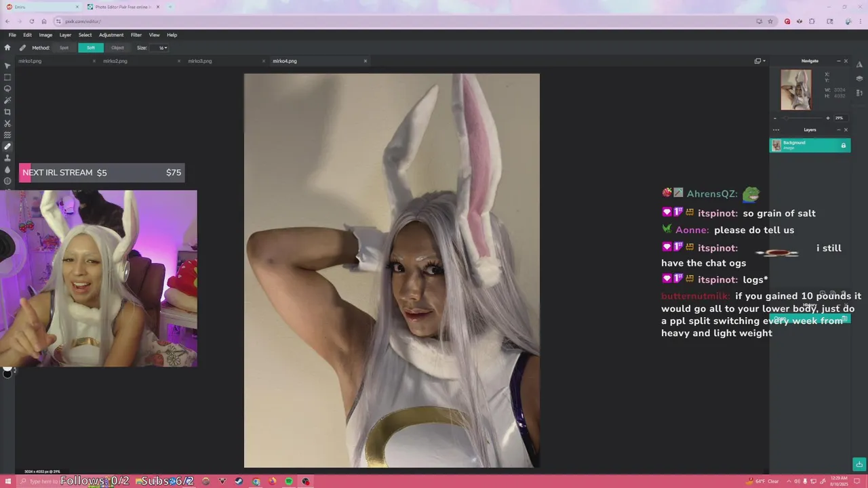This screenshot has width=868, height=488.
Task: Select the Cutout scissors tool
Action: (7, 123)
